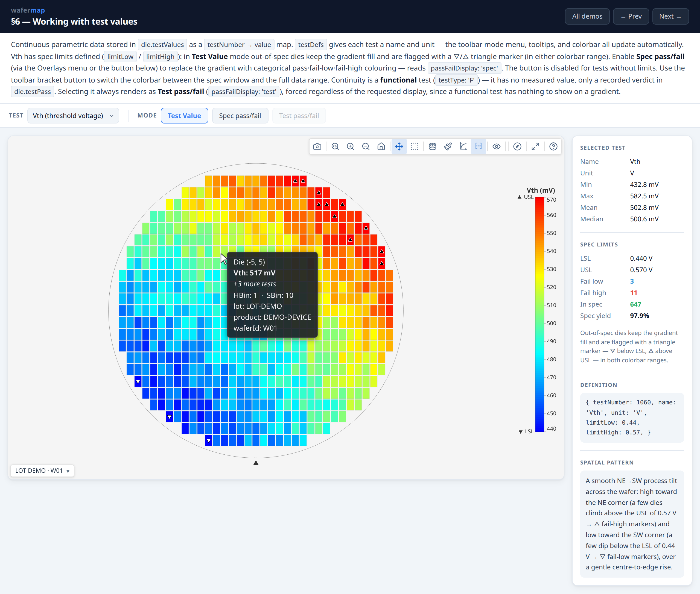
Task: Toggle the colorbar bracket range button
Action: pyautogui.click(x=479, y=146)
